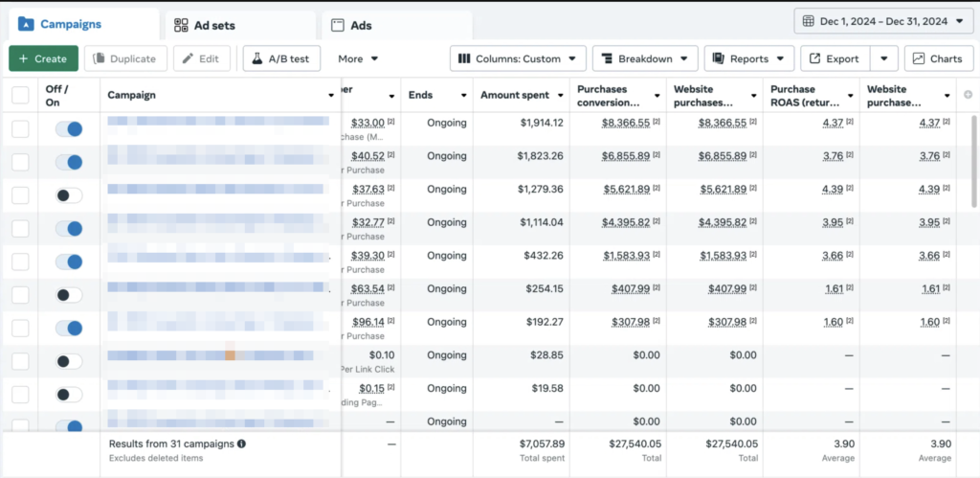Click the Export arrow icon
The width and height of the screenshot is (980, 478).
click(x=814, y=59)
